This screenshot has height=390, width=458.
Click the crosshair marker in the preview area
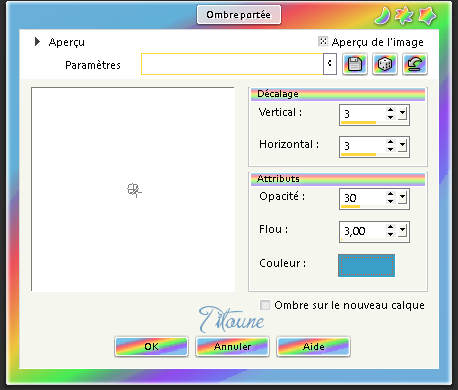coord(134,190)
